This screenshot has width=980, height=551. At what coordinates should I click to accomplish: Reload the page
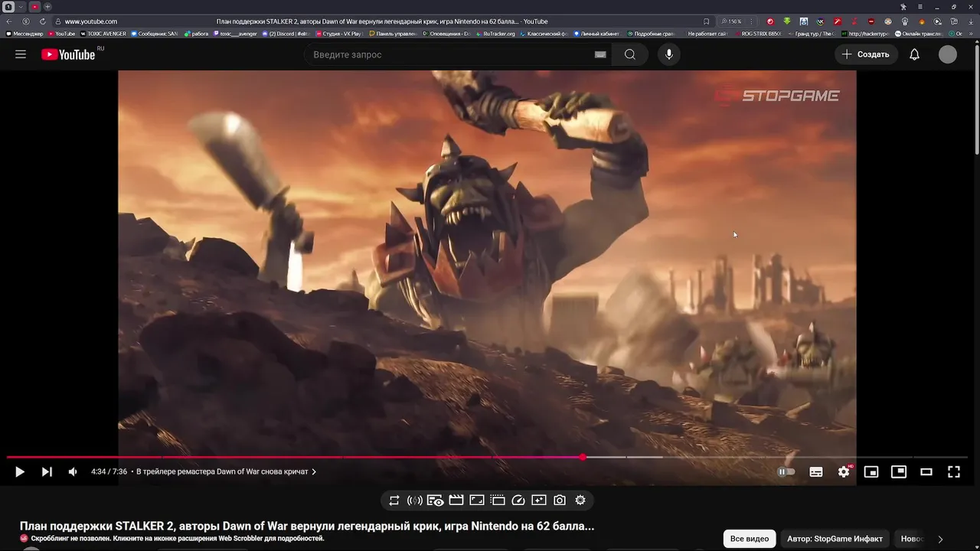pyautogui.click(x=43, y=21)
